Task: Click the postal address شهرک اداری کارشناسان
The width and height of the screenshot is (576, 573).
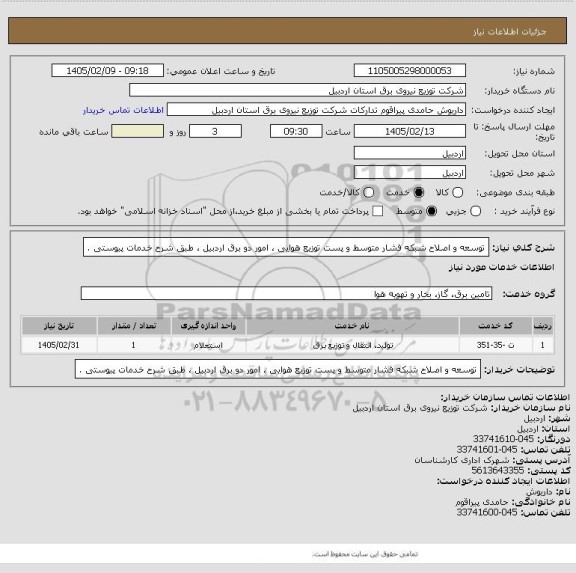Action: pos(462,460)
